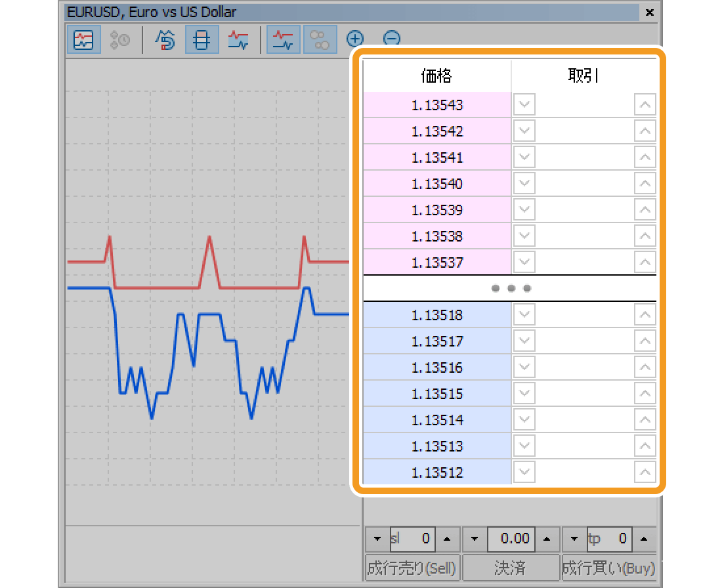Zoom out with the minus icon
Screen dimensions: 722x588
point(392,39)
